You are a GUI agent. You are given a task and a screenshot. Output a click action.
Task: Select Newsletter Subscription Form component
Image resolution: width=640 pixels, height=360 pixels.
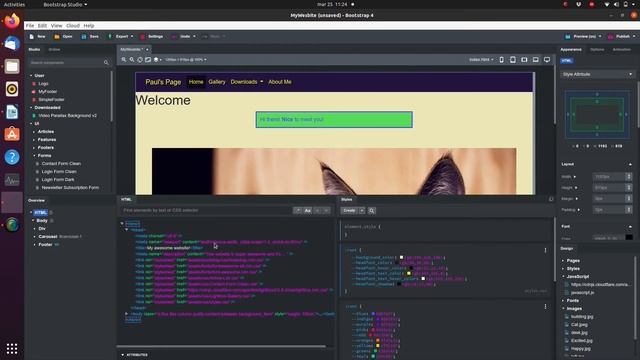point(70,188)
